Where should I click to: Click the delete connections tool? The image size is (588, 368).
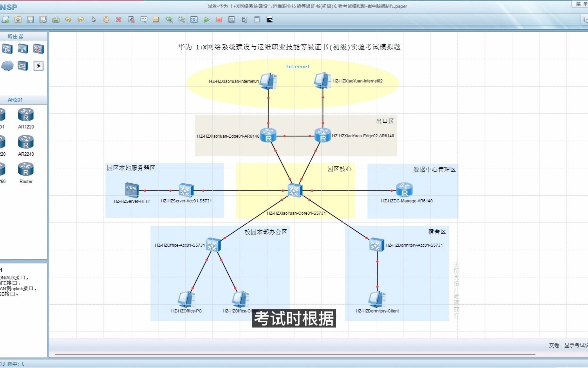[131, 19]
